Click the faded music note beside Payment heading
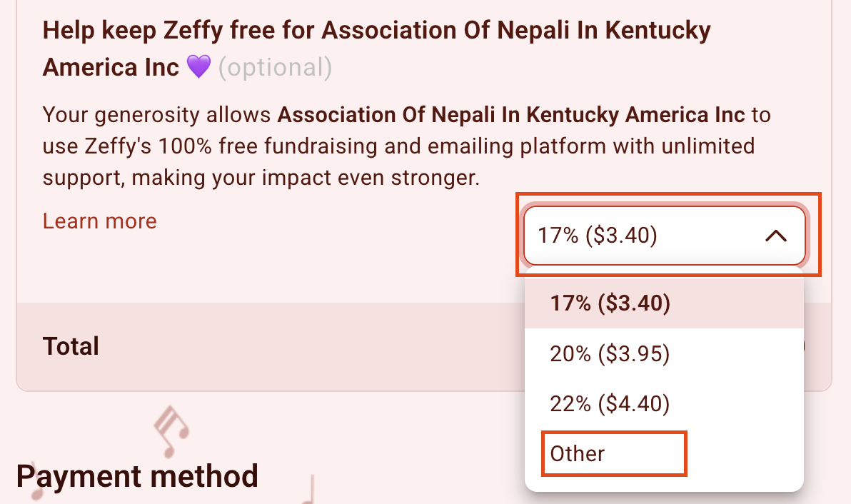This screenshot has width=851, height=504. 34,483
